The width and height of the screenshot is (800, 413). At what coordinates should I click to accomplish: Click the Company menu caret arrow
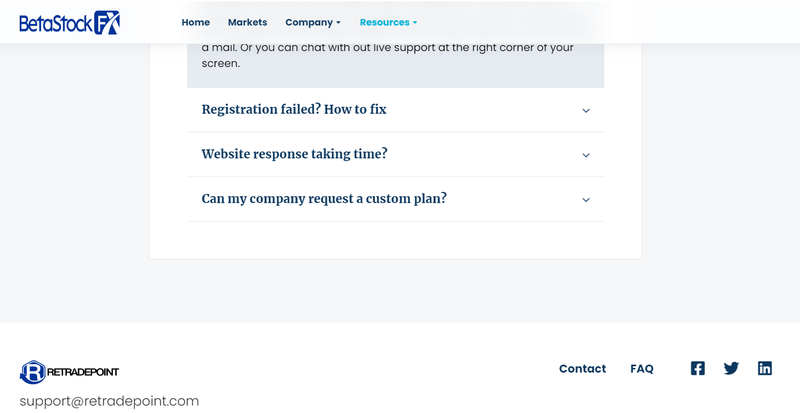338,22
